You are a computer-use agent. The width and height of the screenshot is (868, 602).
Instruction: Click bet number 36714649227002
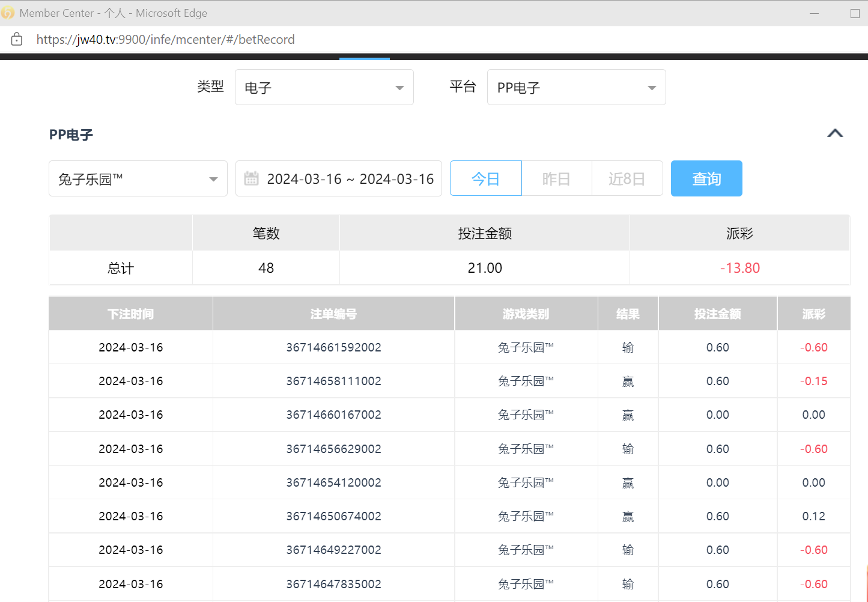coord(334,550)
